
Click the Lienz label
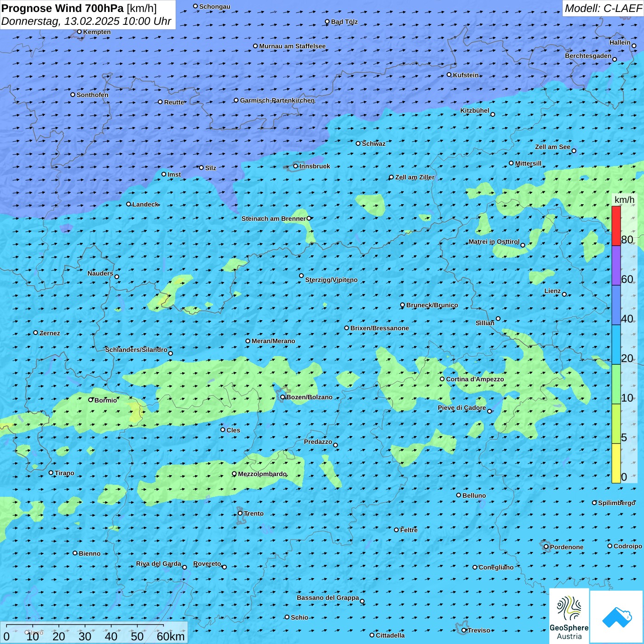(552, 291)
